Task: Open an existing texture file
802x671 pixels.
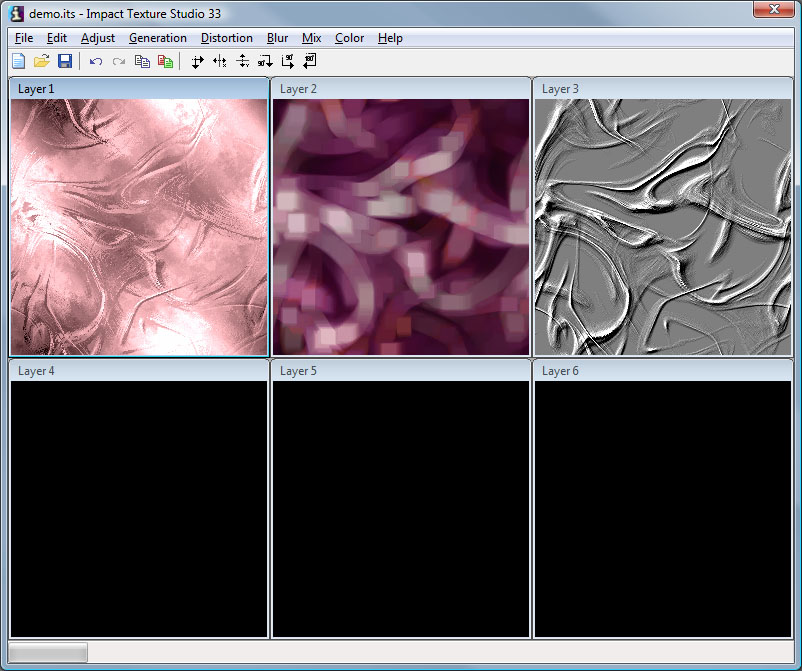Action: (40, 61)
